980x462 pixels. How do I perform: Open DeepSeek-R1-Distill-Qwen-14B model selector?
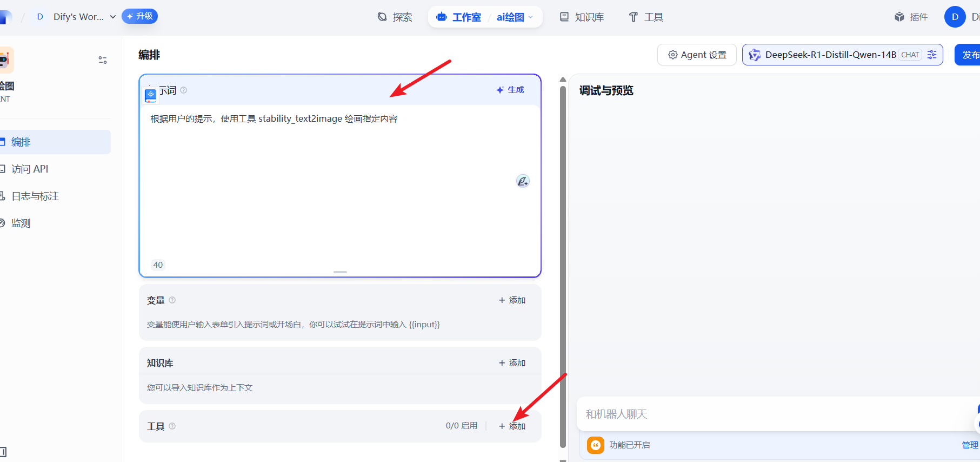(x=830, y=55)
